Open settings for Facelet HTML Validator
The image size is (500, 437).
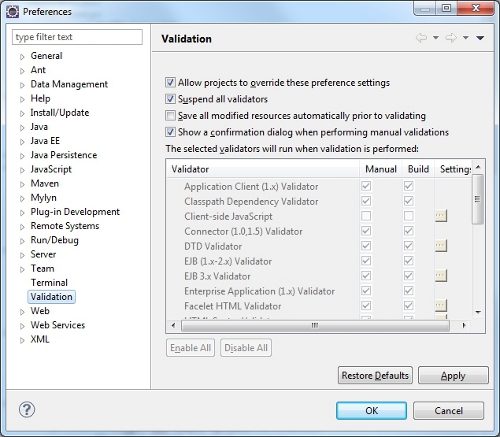tap(441, 306)
